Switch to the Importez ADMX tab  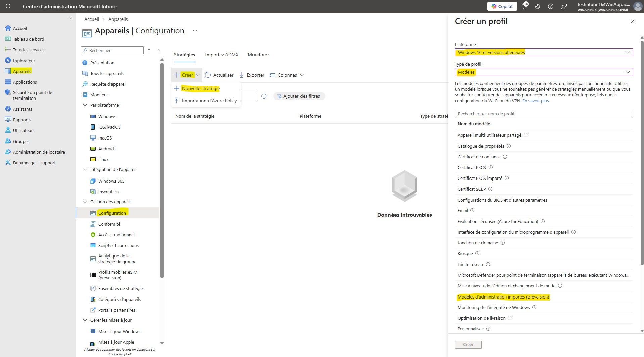222,54
